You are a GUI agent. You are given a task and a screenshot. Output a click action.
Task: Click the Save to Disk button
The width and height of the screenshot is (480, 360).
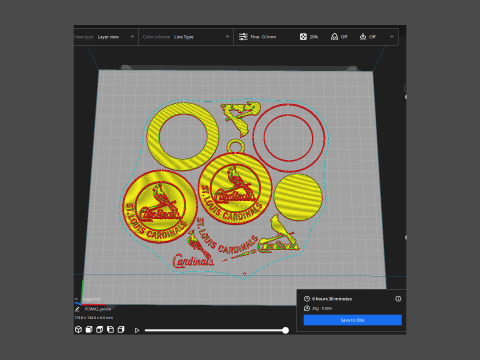(353, 320)
